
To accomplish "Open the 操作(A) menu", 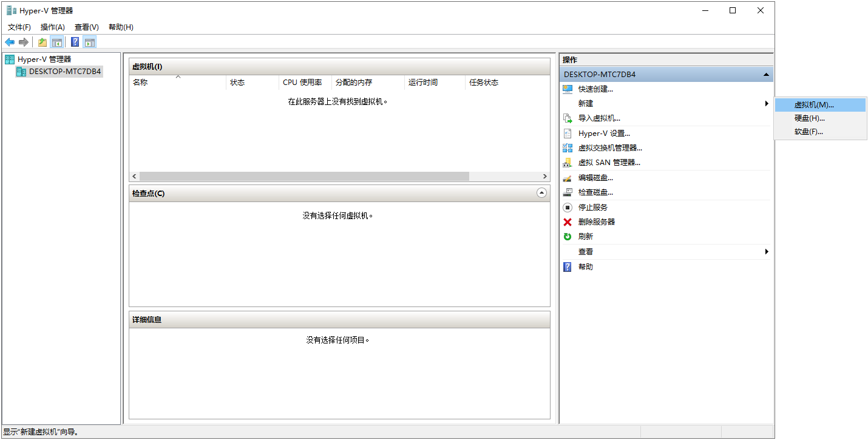I will pyautogui.click(x=53, y=27).
